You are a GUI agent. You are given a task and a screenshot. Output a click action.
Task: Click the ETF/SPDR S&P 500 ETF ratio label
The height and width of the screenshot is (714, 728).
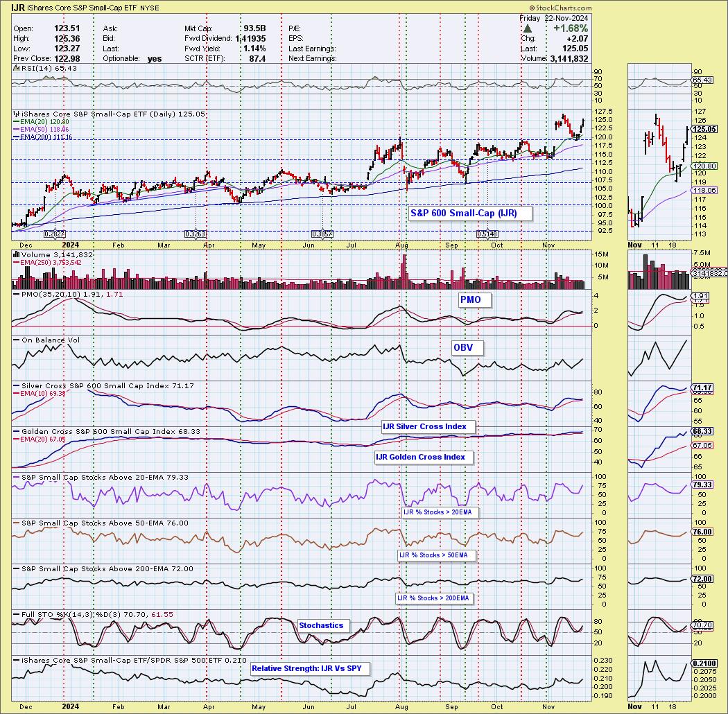tap(130, 660)
